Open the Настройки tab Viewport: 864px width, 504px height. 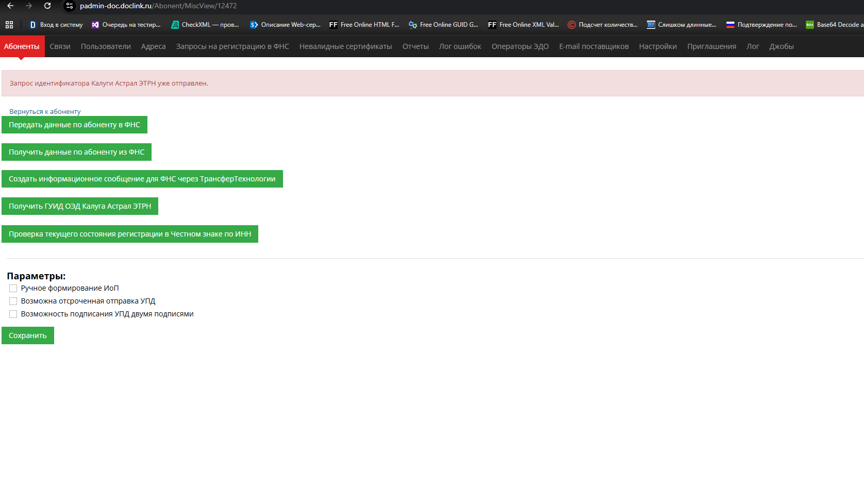click(x=658, y=46)
